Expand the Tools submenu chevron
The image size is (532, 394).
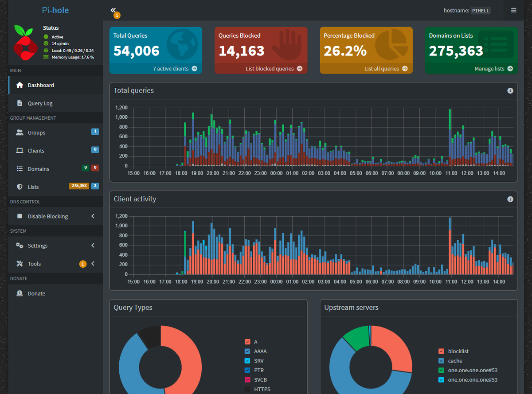(93, 264)
